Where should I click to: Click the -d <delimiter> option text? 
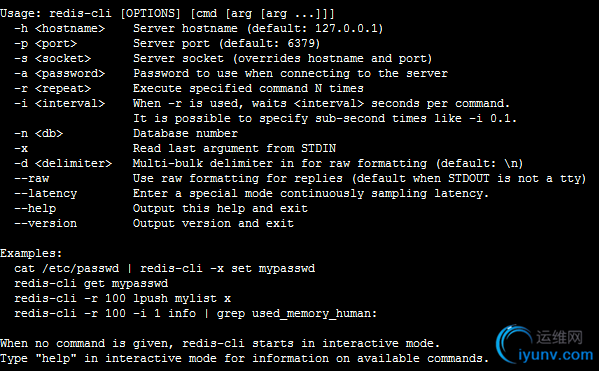coord(63,164)
